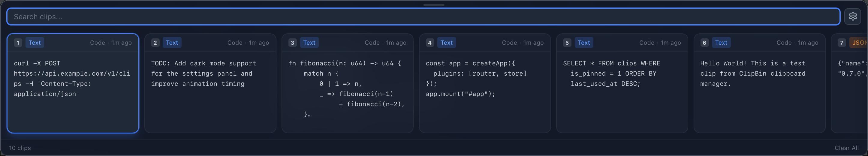Click the Text tag on clip 5
This screenshot has height=156, width=868.
pos(584,43)
